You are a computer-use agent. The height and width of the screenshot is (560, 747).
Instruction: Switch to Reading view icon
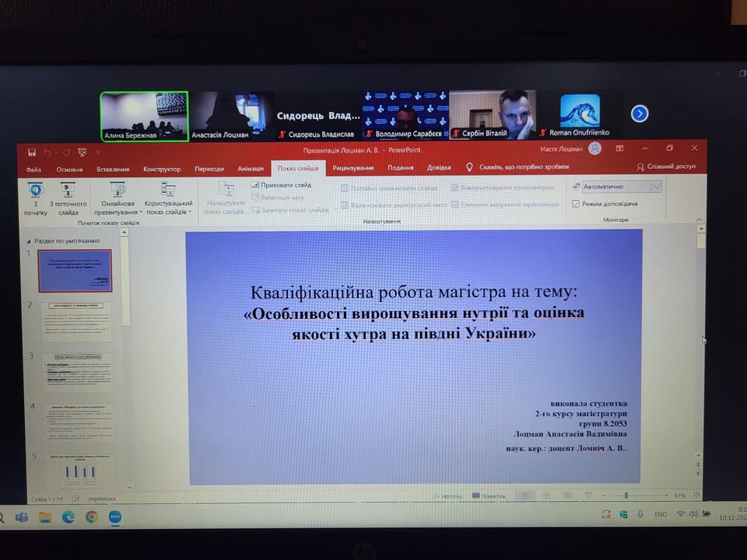point(567,495)
